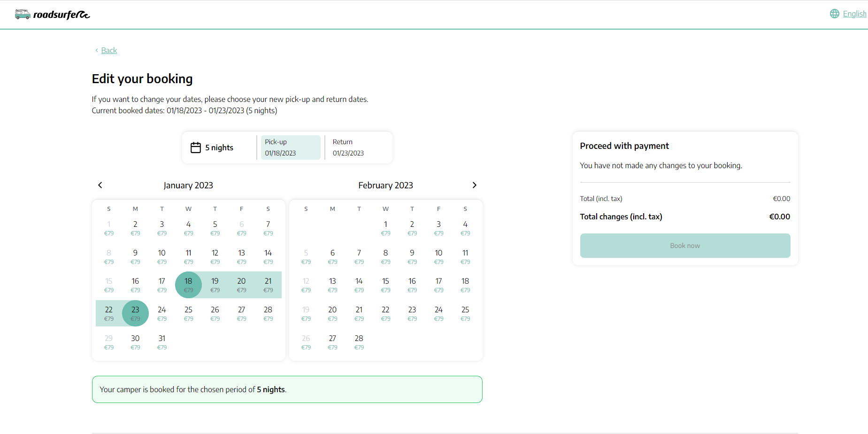Select January 27 in the calendar
868x434 pixels.
point(241,313)
